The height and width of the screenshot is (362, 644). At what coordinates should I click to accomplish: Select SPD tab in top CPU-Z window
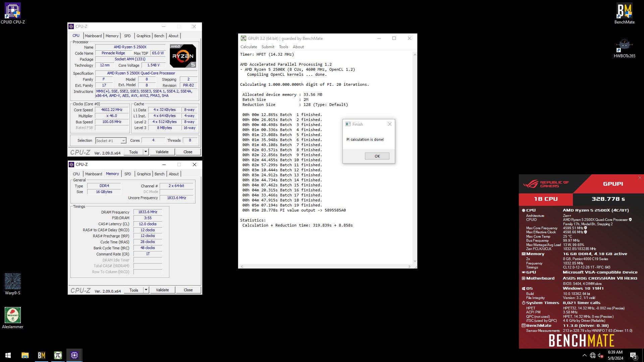[127, 36]
